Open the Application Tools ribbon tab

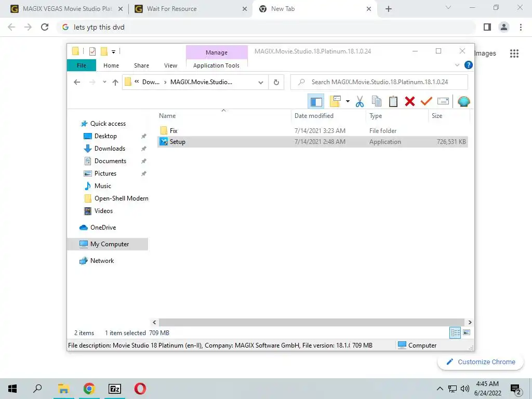(x=216, y=65)
